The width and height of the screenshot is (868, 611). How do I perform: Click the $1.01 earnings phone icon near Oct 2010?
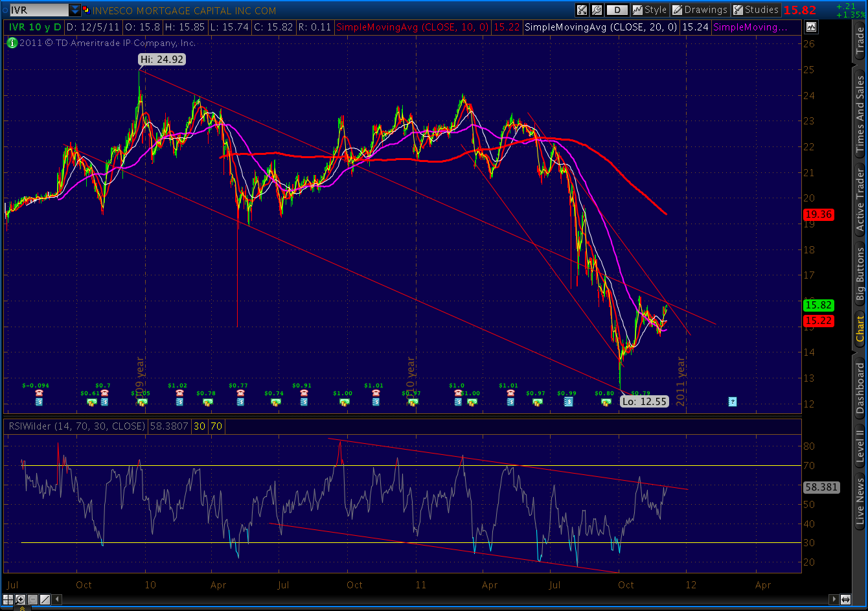tap(376, 393)
